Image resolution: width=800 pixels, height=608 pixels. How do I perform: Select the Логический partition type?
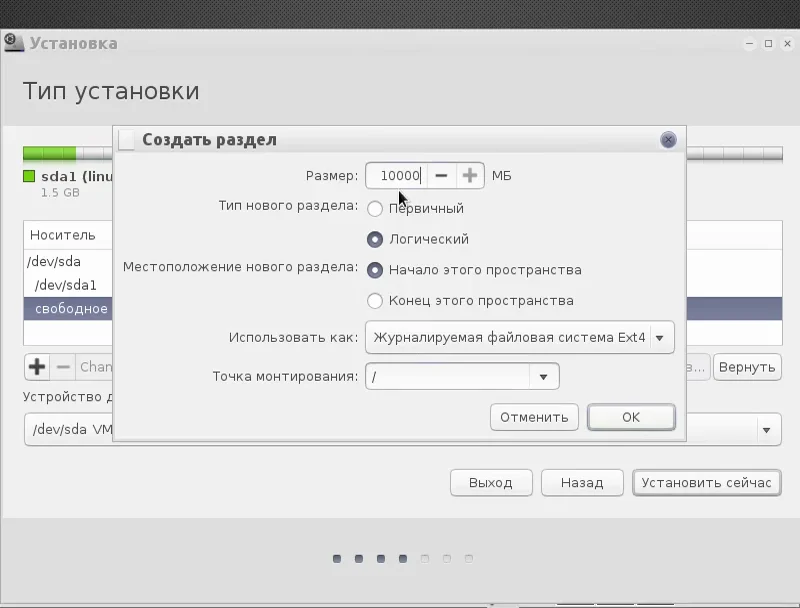coord(374,239)
